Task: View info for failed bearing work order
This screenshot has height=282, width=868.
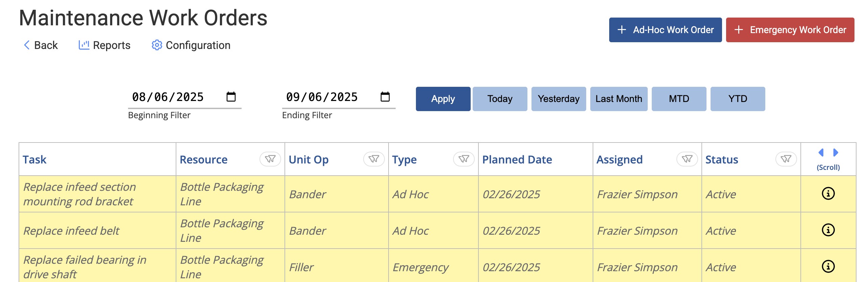Action: (x=828, y=266)
